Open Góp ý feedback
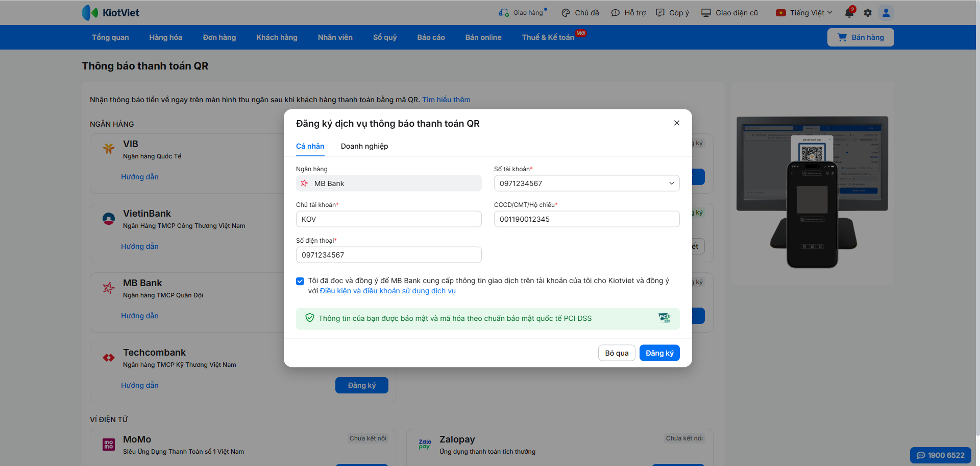Viewport: 980px width, 466px height. click(x=672, y=13)
